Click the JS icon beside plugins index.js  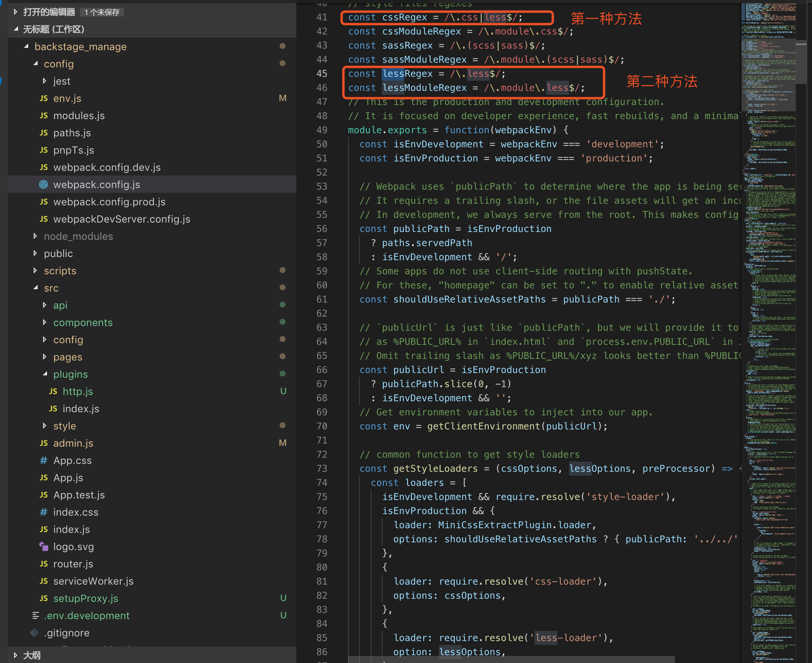tap(53, 409)
